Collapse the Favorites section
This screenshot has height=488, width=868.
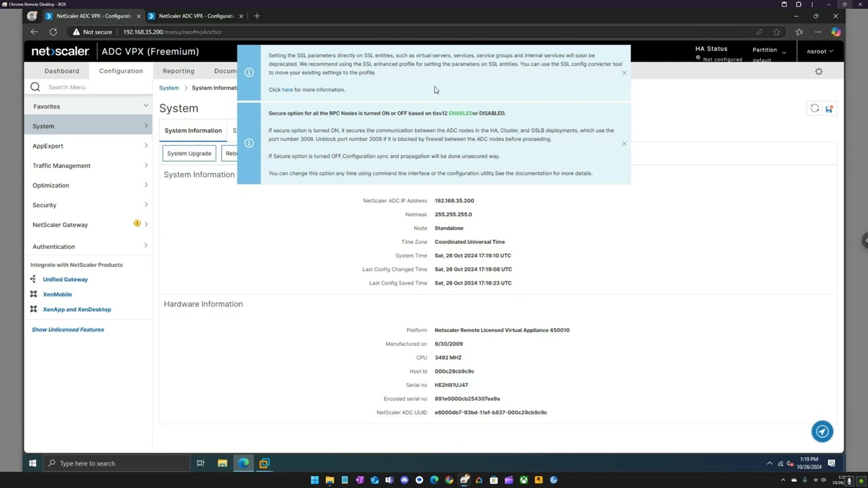(146, 106)
